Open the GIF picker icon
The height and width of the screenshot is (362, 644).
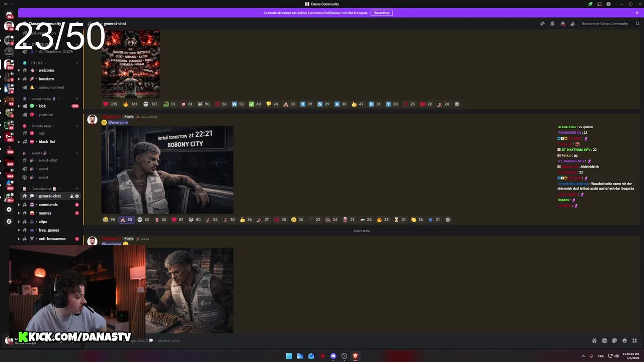point(604,340)
